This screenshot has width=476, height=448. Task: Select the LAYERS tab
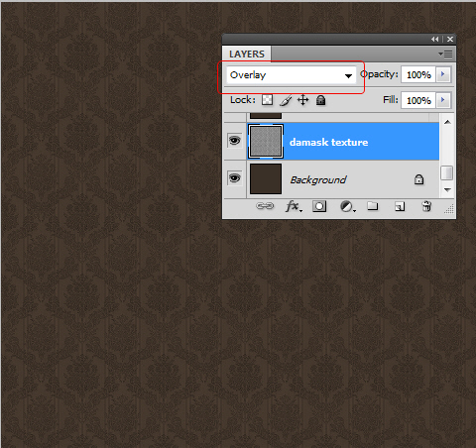pos(247,55)
